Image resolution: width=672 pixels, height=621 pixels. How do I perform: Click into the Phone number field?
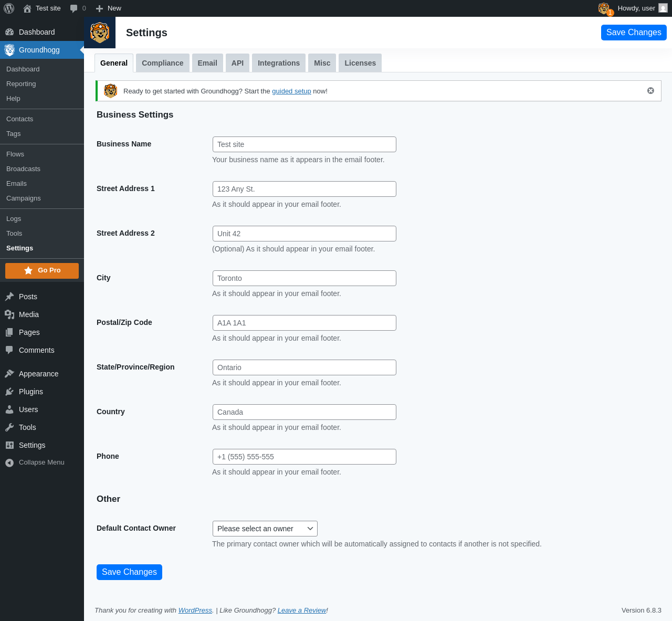tap(304, 457)
